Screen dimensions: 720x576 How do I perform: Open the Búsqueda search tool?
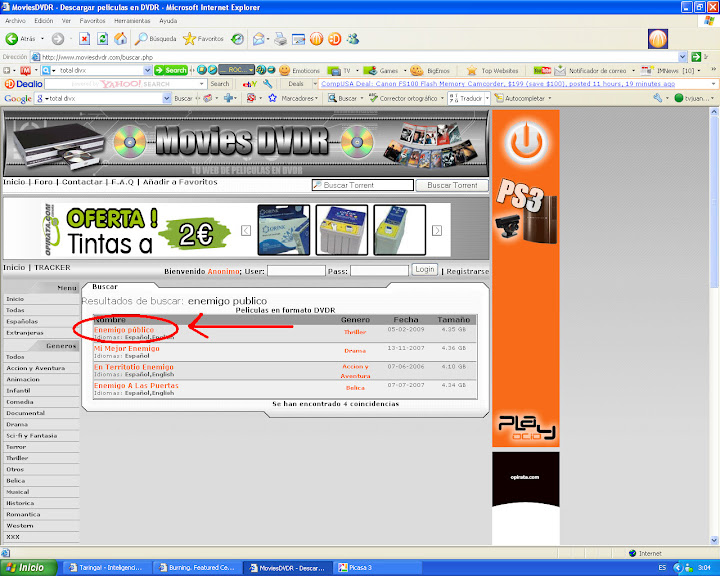pos(155,39)
